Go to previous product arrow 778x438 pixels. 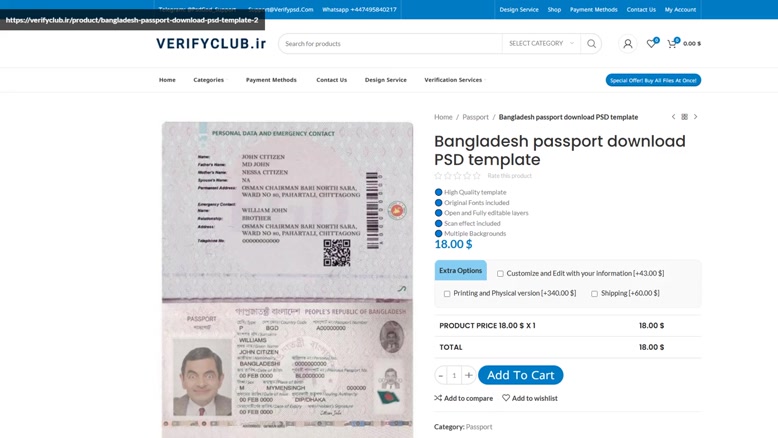click(x=673, y=117)
